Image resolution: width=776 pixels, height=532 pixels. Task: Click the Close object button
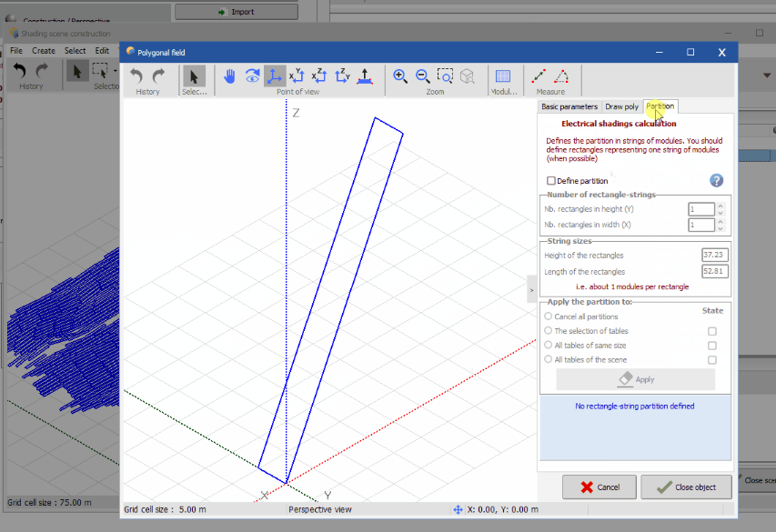pos(686,487)
